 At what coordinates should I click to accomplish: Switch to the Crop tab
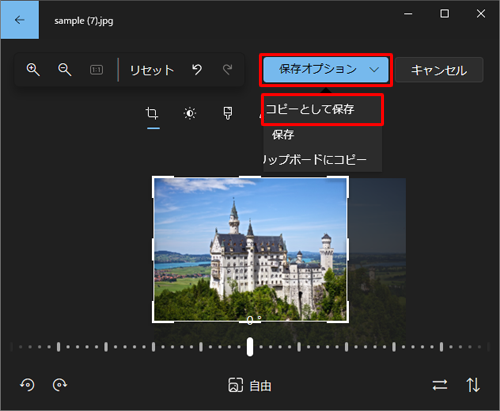point(153,113)
